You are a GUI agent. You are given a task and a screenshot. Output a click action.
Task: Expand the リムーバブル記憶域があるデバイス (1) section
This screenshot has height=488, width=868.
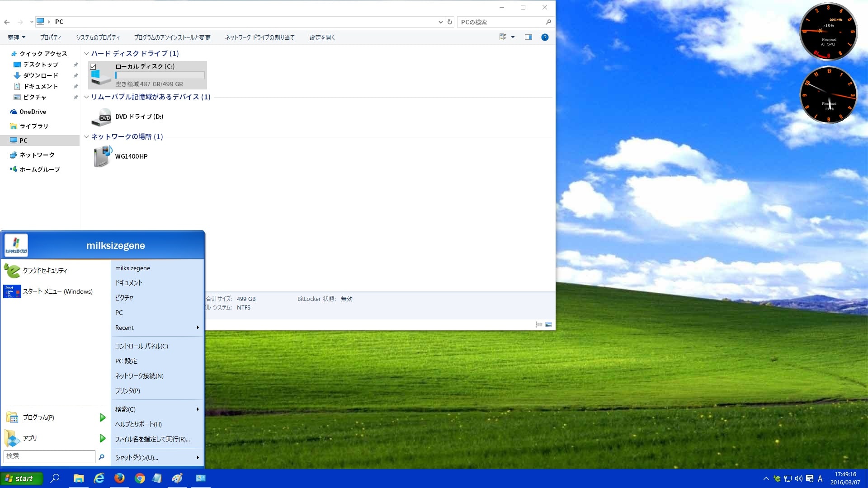[86, 97]
